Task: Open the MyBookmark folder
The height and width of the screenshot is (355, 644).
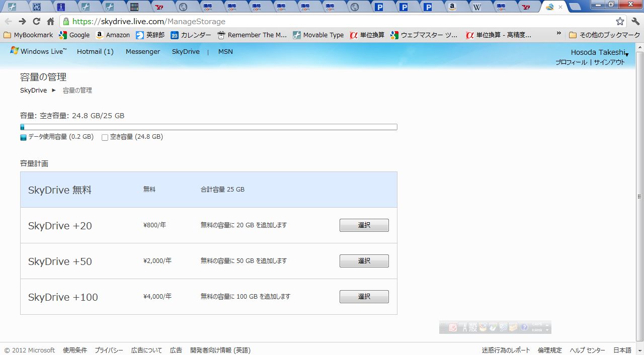Action: coord(28,35)
